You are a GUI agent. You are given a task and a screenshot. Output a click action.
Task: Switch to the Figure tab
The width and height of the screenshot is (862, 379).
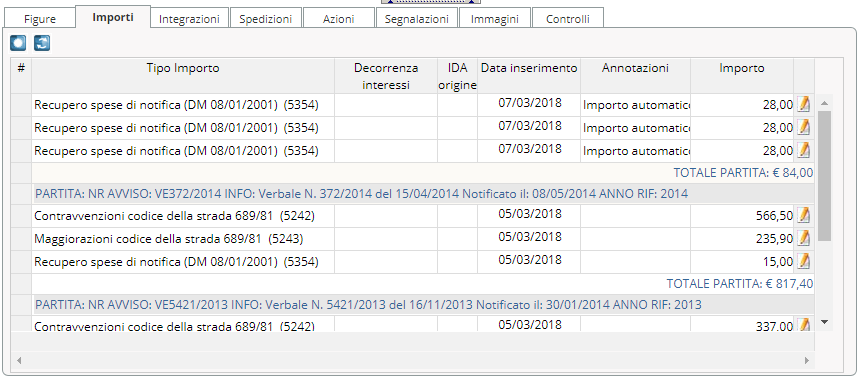pos(40,19)
